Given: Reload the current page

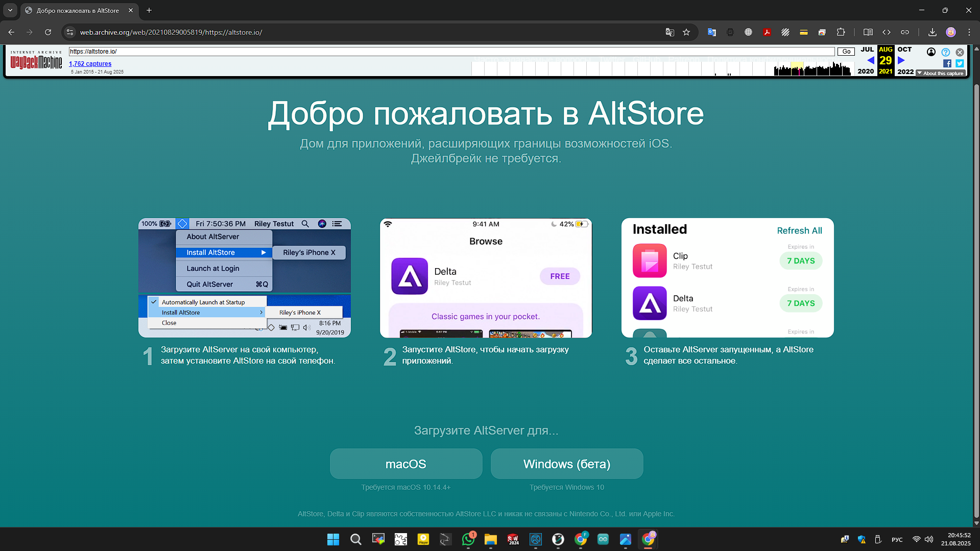Looking at the screenshot, I should (x=48, y=32).
